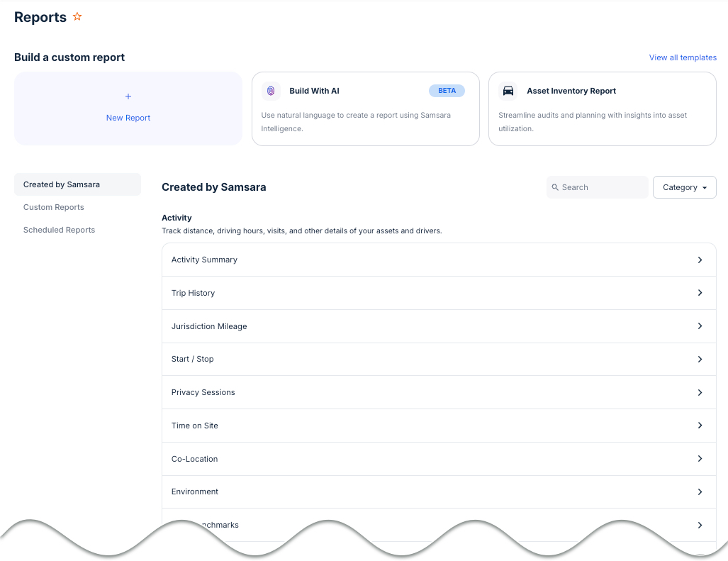Select Created by Samsara in sidebar
The height and width of the screenshot is (561, 728).
point(62,184)
